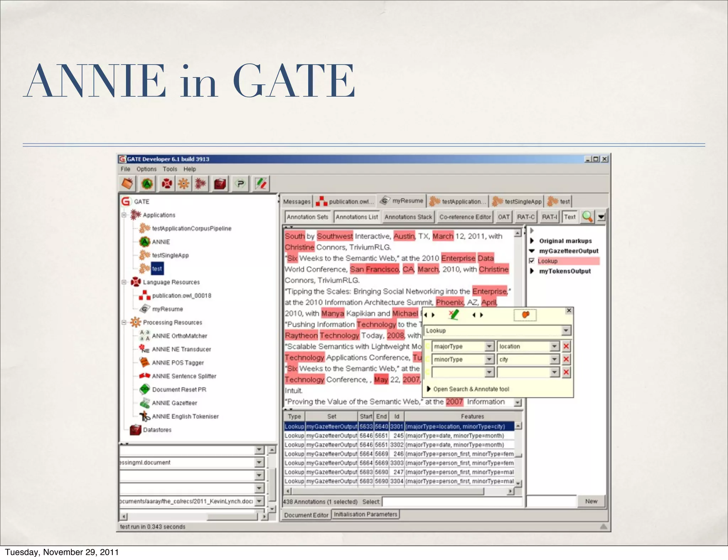Click the new application toolbar icon

200,184
